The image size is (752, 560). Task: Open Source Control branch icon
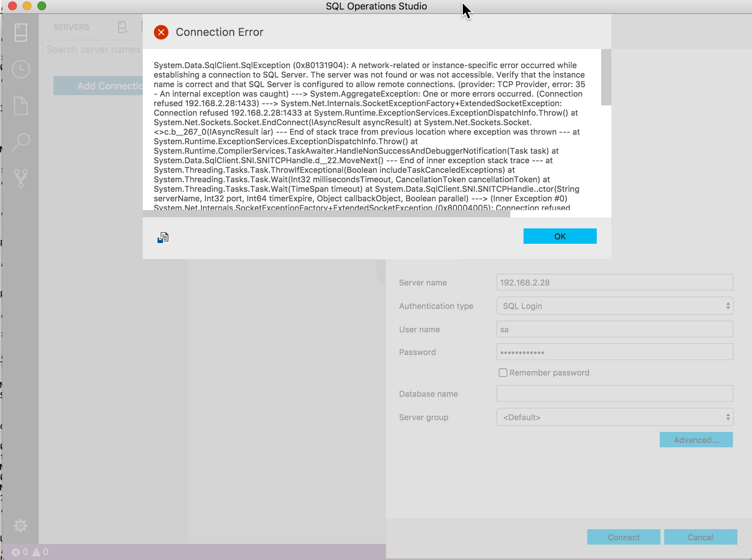click(21, 178)
